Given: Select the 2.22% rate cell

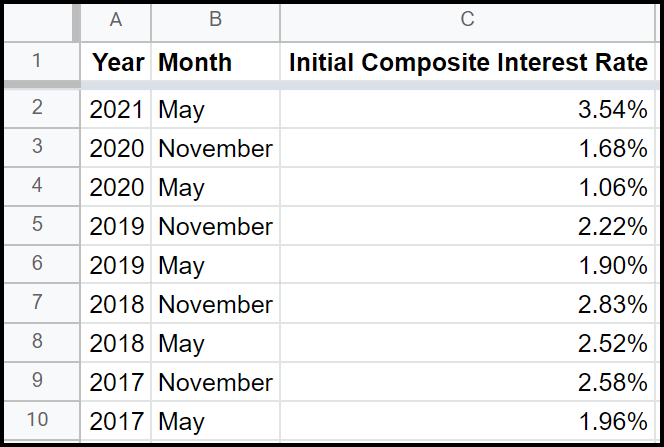Looking at the screenshot, I should [468, 226].
